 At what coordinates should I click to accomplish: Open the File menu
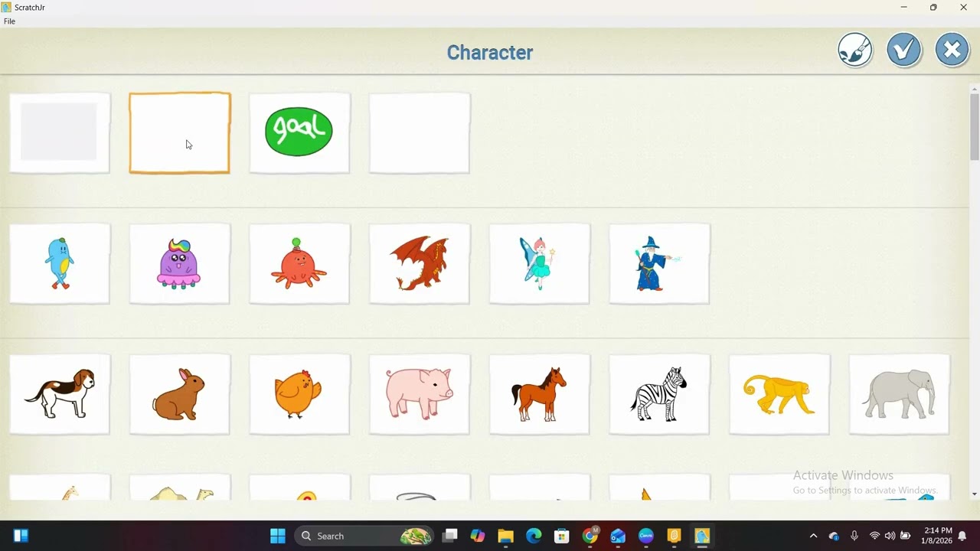[x=9, y=21]
